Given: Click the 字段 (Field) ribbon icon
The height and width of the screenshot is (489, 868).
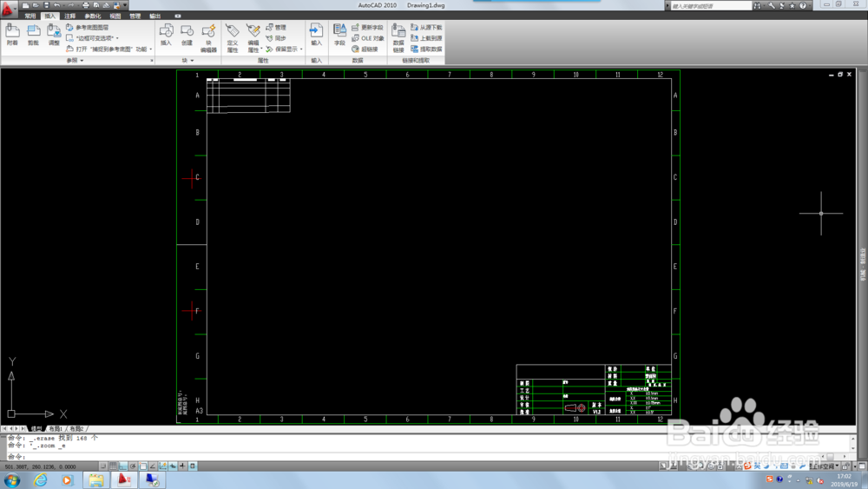Looking at the screenshot, I should coord(339,35).
